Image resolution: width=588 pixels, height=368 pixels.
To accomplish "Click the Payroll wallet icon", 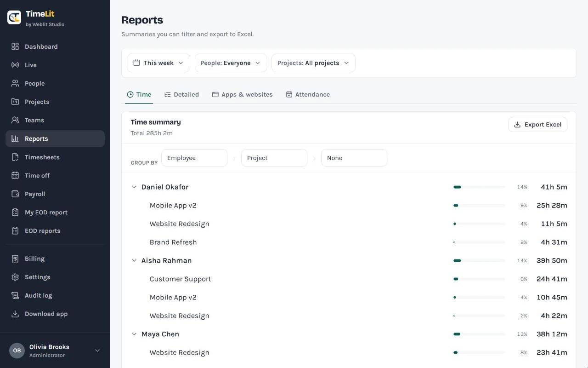I will tap(15, 194).
